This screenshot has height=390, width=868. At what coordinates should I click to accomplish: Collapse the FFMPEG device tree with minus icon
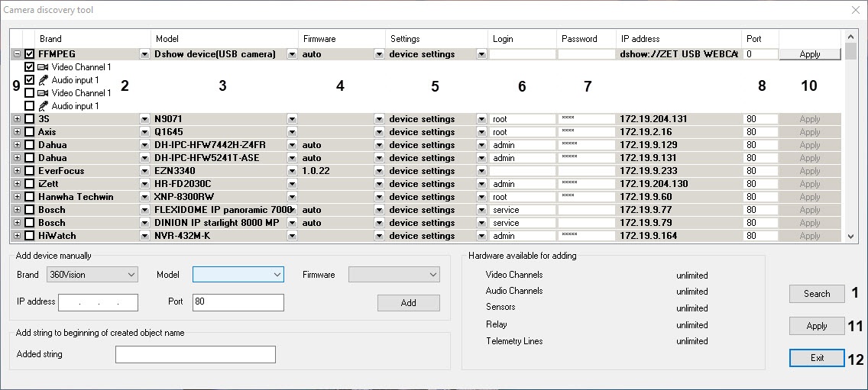[17, 54]
